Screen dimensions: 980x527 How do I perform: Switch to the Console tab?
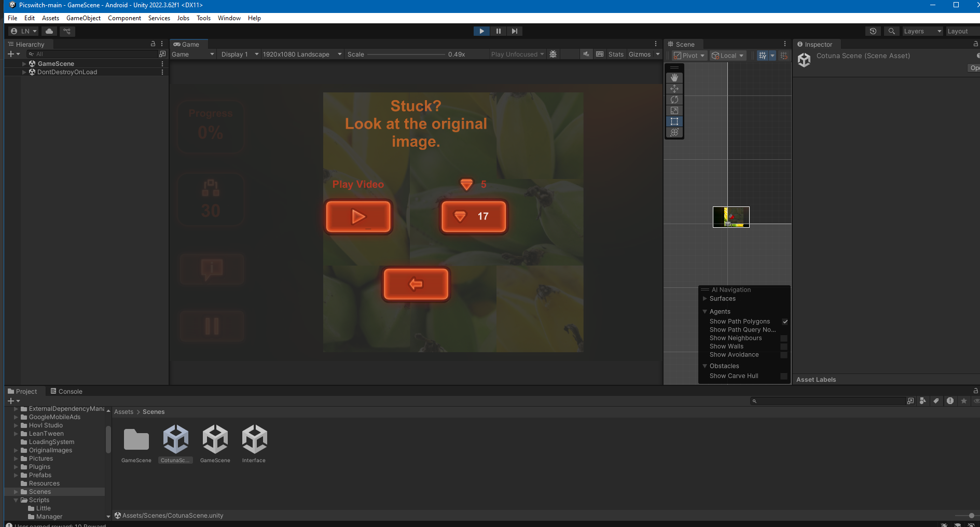click(66, 391)
